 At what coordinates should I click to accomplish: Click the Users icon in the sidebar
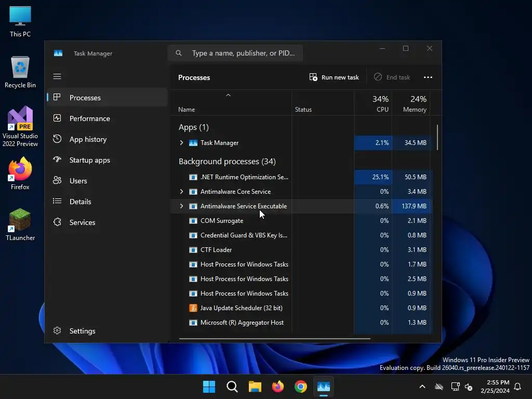(57, 180)
